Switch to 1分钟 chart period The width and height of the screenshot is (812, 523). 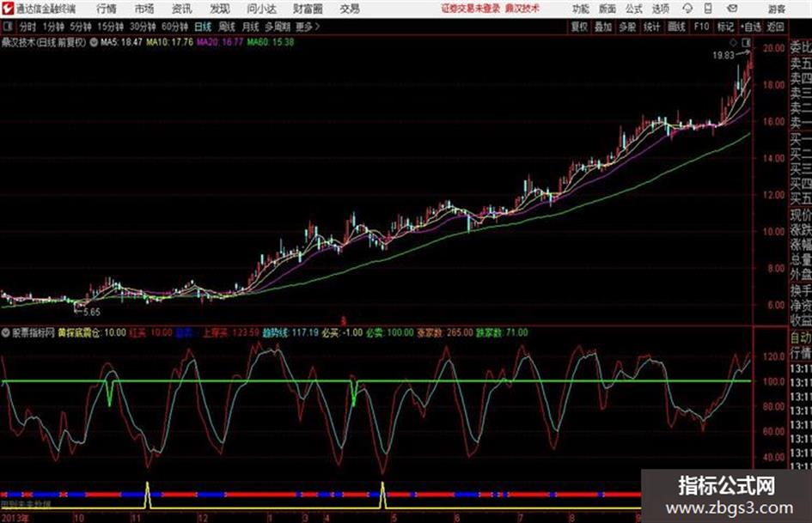53,27
